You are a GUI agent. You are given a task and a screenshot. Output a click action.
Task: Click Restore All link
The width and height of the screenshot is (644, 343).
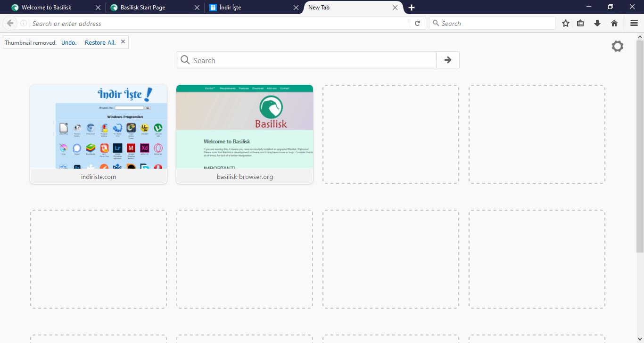[100, 42]
